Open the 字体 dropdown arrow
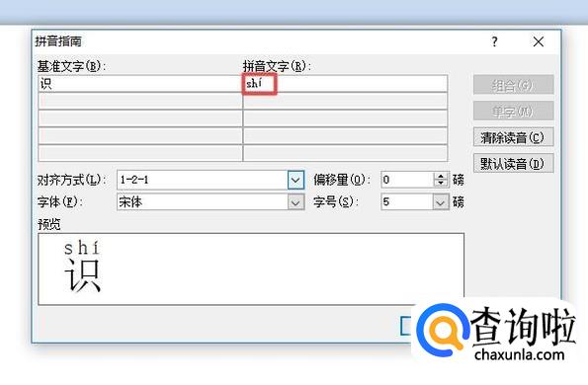The height and width of the screenshot is (385, 588). pos(295,202)
